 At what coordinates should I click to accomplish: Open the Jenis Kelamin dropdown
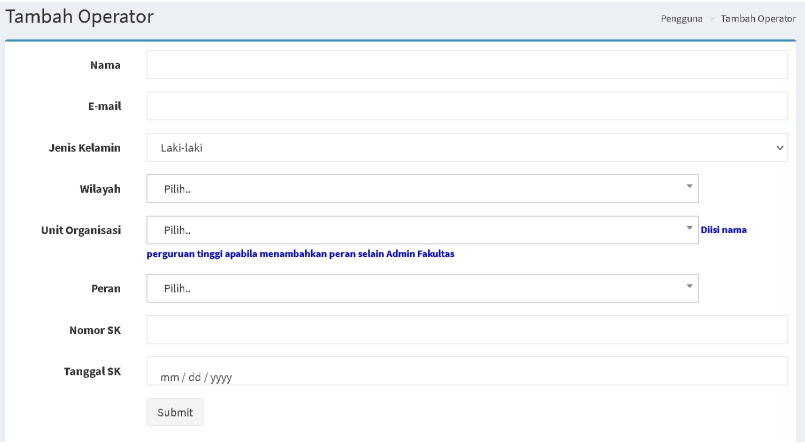coord(467,148)
